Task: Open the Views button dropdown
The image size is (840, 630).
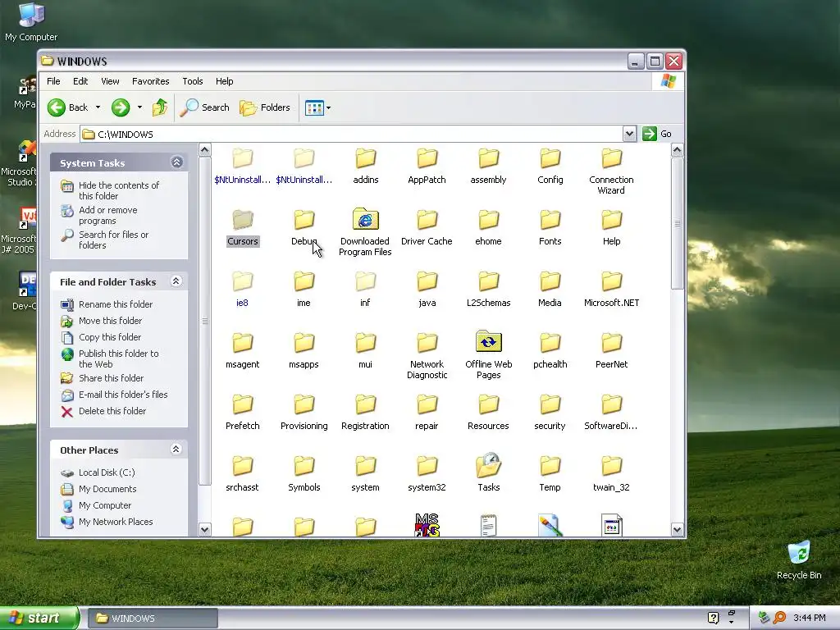Action: tap(317, 107)
